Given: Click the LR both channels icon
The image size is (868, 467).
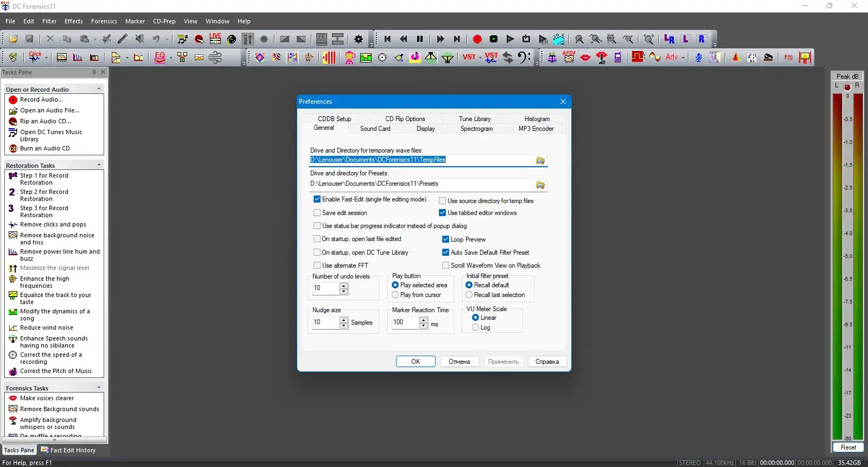Looking at the screenshot, I should 669,39.
